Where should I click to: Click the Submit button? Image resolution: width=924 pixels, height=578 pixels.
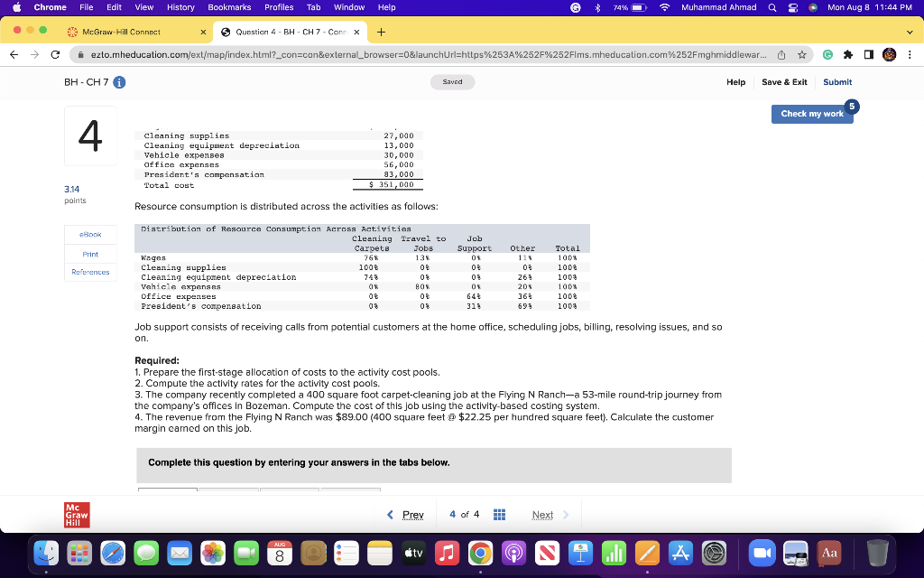pos(836,81)
